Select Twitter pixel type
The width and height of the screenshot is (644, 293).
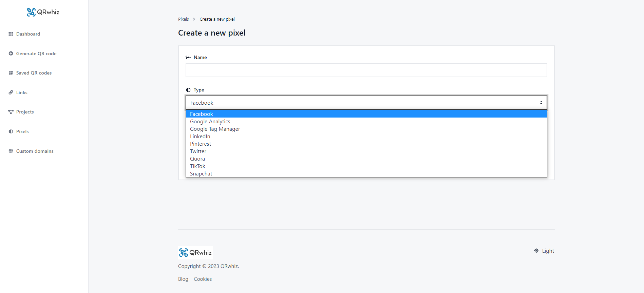tap(366, 151)
